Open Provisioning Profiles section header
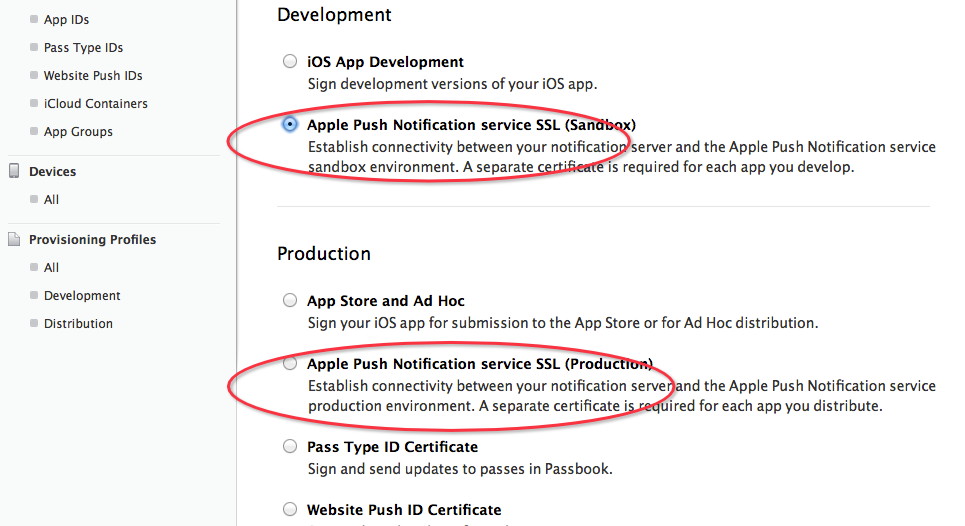Viewport: 965px width, 526px height. [x=92, y=239]
